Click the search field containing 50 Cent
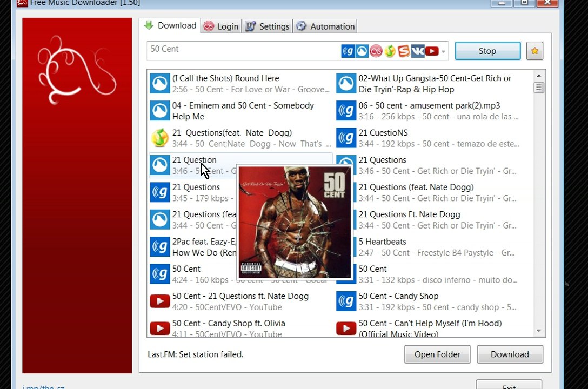The width and height of the screenshot is (588, 389). (x=244, y=51)
